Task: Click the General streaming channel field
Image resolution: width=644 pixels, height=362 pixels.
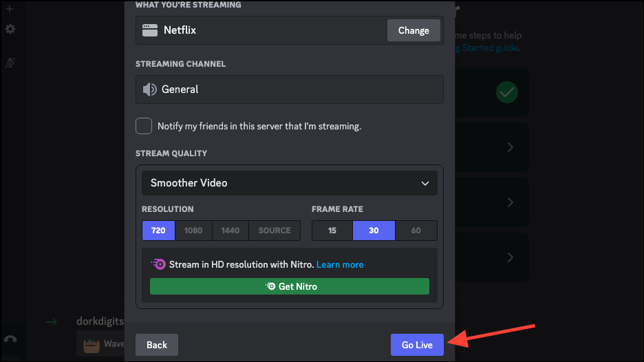Action: point(290,89)
